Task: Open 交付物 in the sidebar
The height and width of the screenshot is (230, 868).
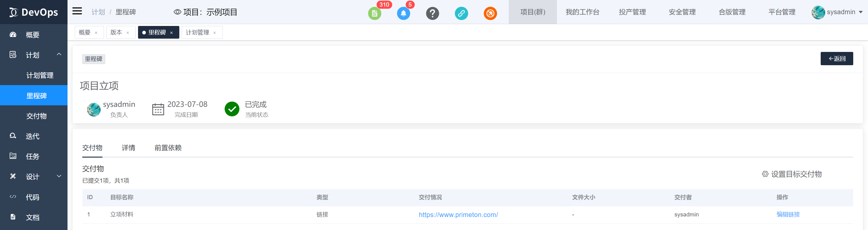Action: 36,116
